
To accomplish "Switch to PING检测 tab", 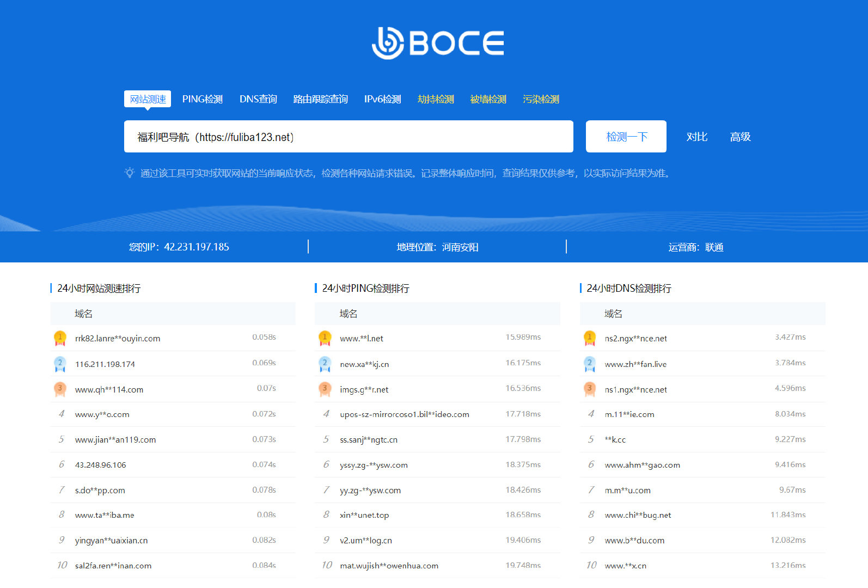I will click(x=203, y=99).
